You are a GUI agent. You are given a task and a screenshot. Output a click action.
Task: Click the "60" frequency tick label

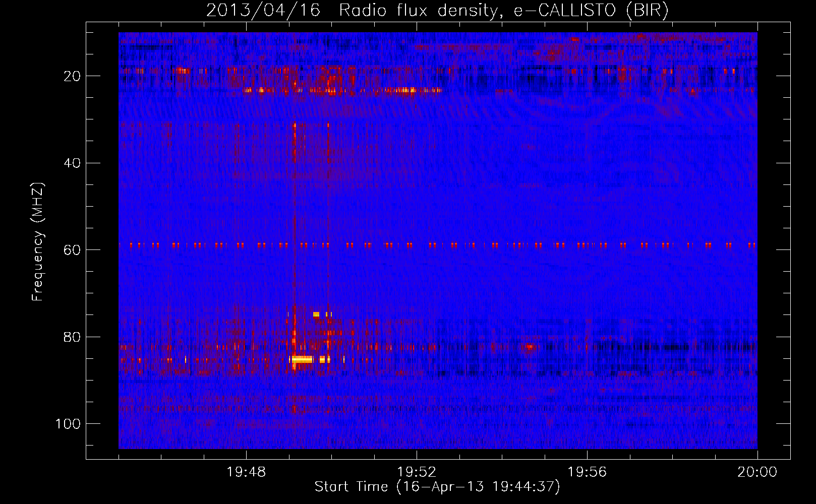(x=73, y=250)
